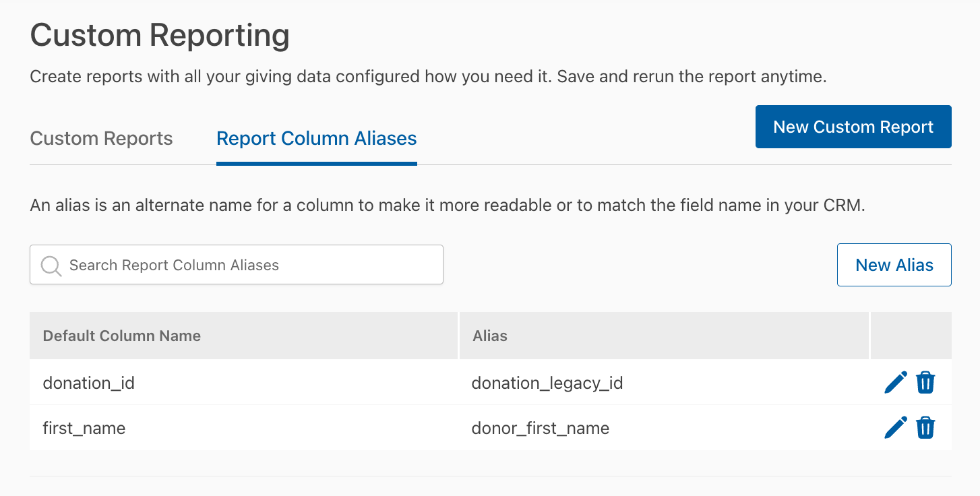The image size is (980, 496).
Task: Select the Report Column Aliases tab
Action: pyautogui.click(x=317, y=139)
